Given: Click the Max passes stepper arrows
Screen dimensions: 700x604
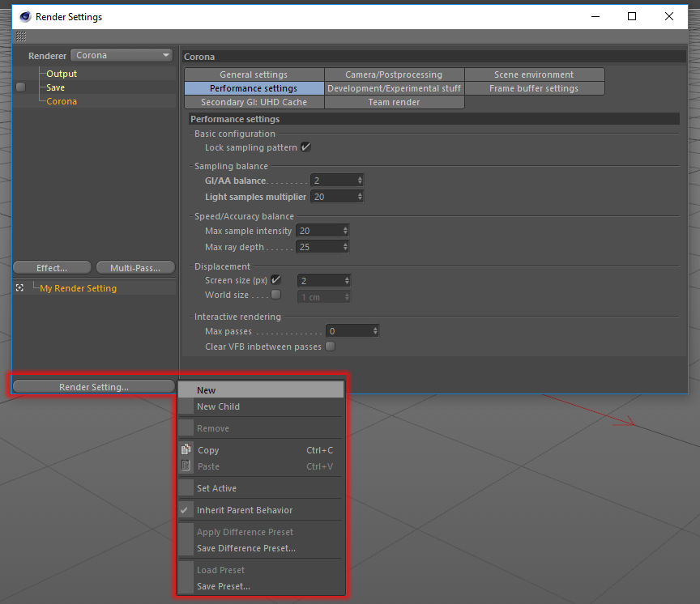Looking at the screenshot, I should (375, 331).
